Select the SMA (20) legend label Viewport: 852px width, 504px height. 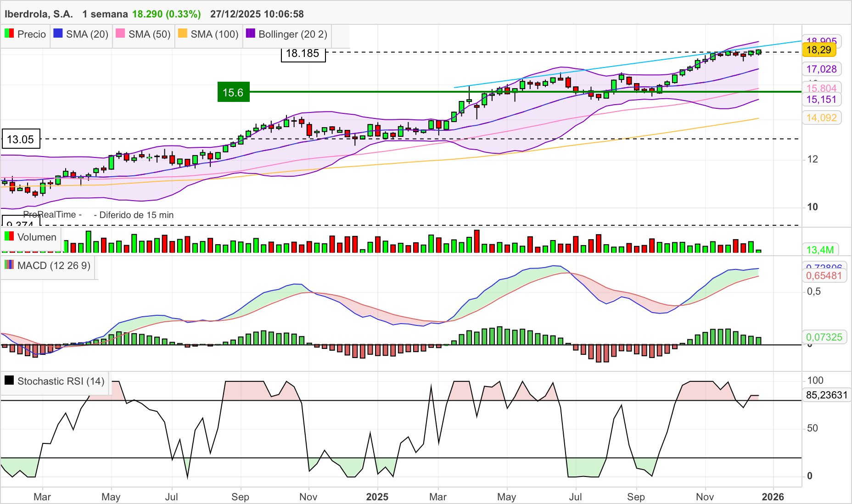[87, 34]
